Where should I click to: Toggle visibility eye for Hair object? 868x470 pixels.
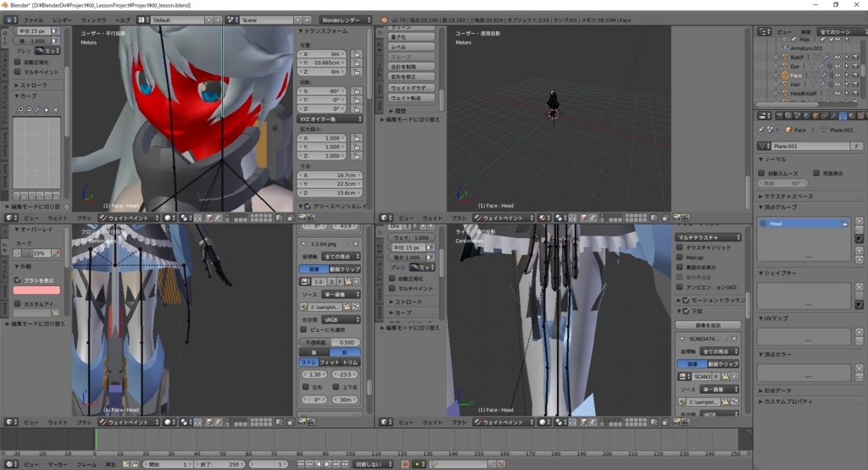[x=837, y=84]
